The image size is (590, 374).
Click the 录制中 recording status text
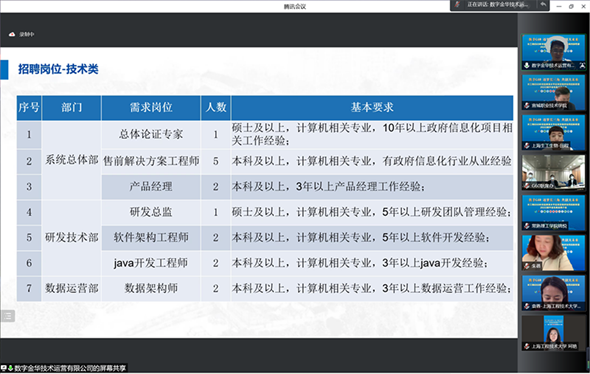coord(27,34)
